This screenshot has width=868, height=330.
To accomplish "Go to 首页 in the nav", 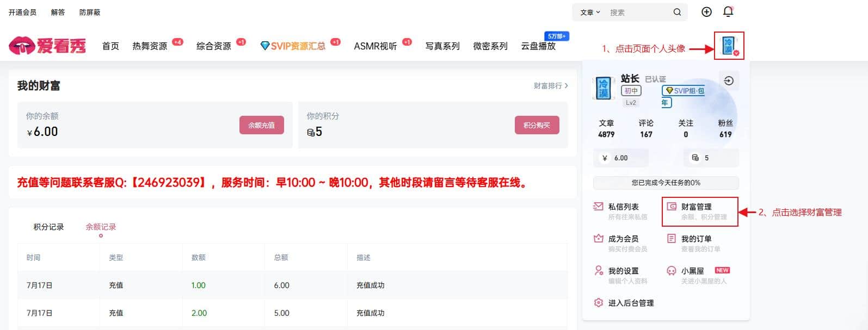I will click(110, 46).
